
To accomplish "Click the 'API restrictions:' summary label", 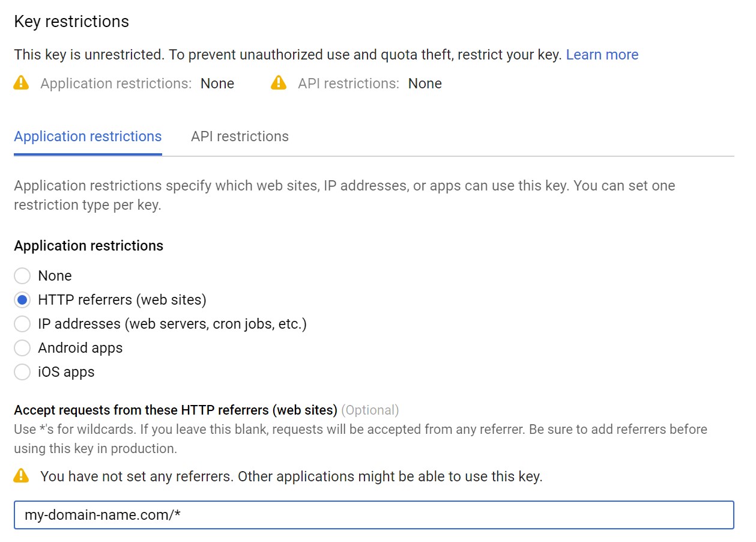I will pos(349,84).
